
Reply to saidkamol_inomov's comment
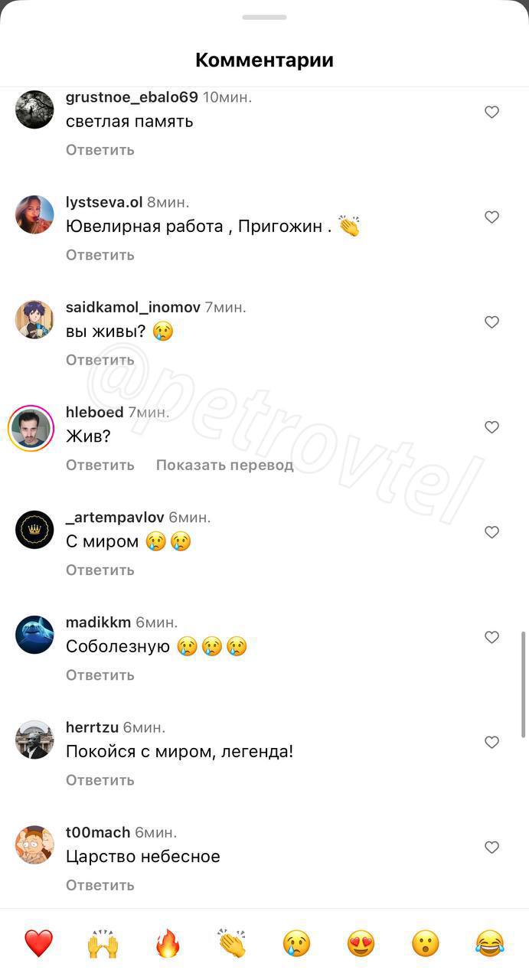coord(100,360)
